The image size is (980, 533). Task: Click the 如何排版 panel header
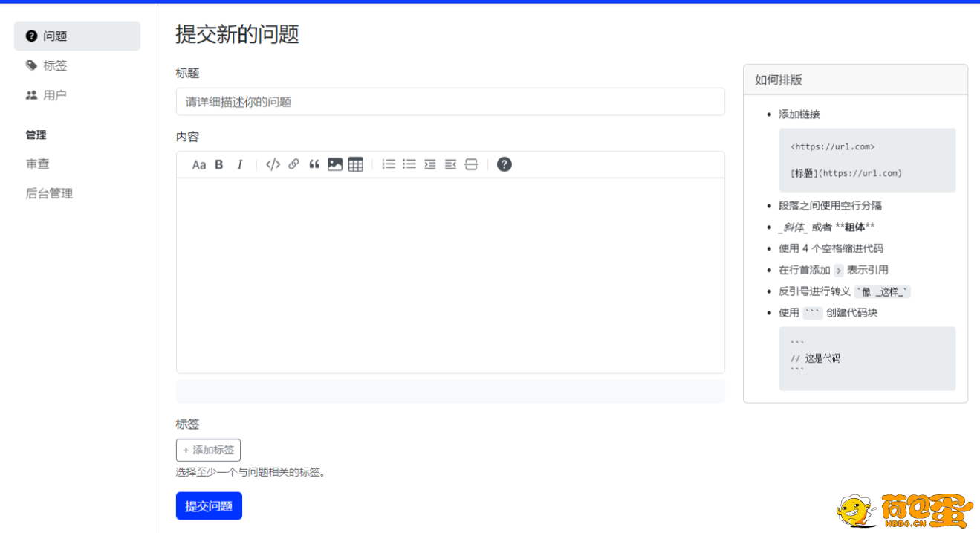click(855, 80)
